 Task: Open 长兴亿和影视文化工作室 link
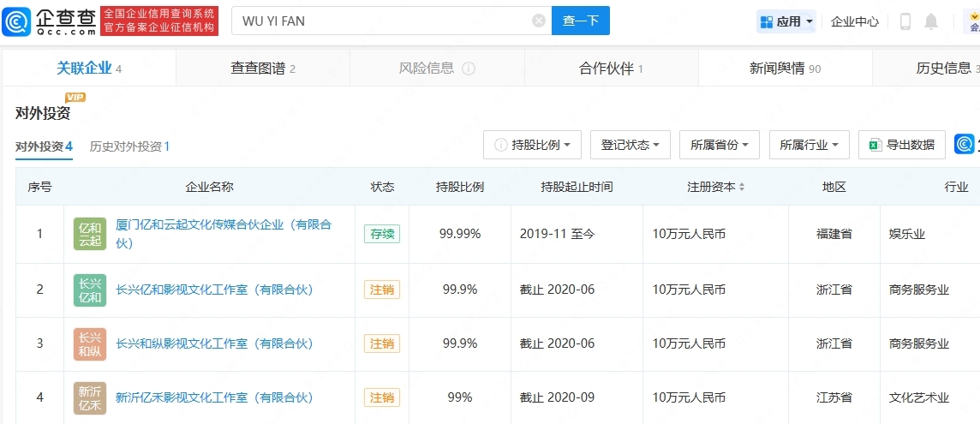[x=214, y=290]
